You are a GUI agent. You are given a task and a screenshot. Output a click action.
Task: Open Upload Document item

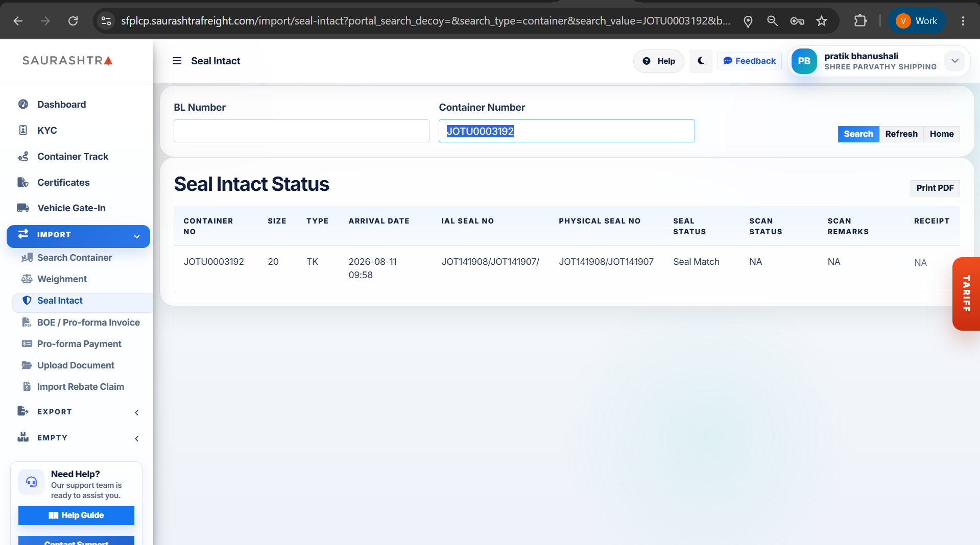(x=76, y=365)
